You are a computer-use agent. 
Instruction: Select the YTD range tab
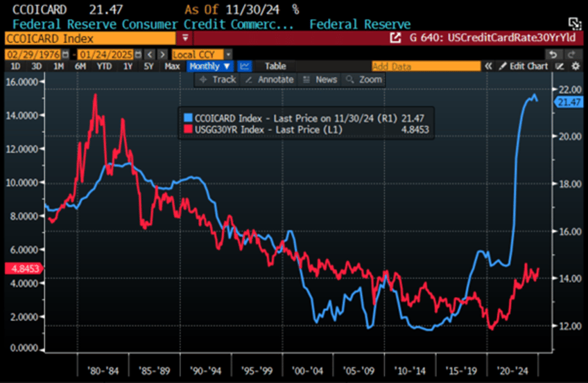tap(104, 66)
